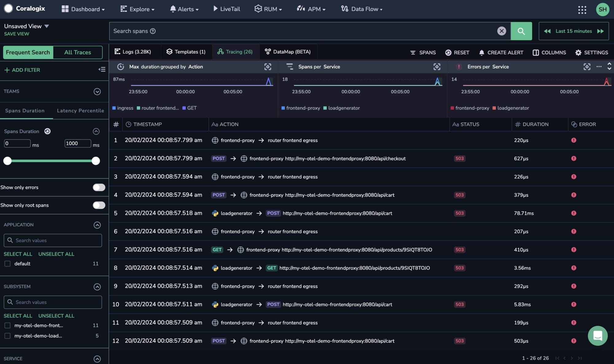Open LiveTail

227,9
